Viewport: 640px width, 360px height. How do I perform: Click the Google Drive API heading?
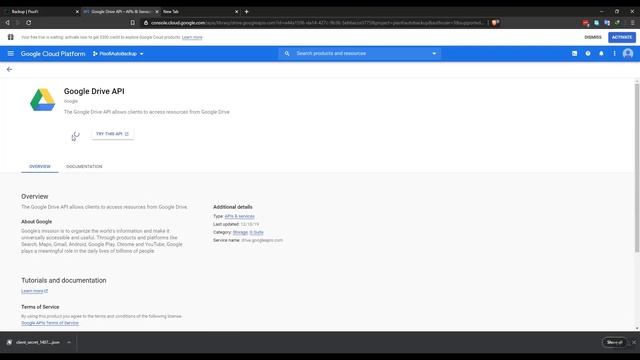[x=94, y=91]
